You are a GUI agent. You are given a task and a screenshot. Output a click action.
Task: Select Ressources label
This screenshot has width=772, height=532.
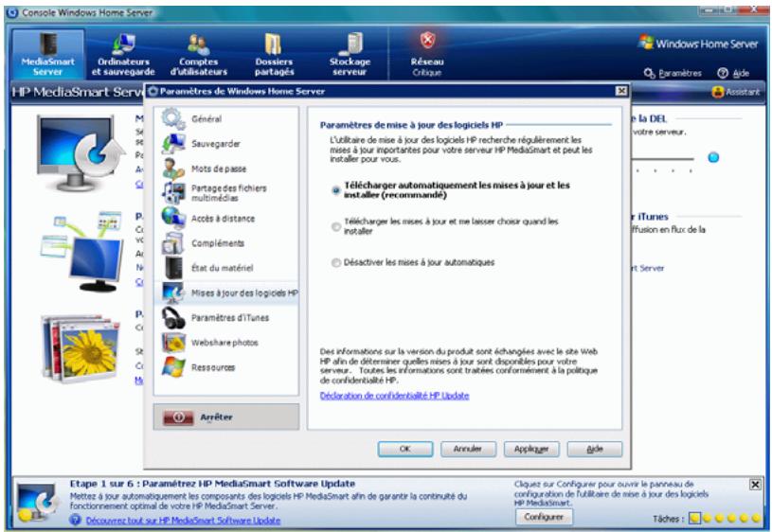(x=213, y=367)
